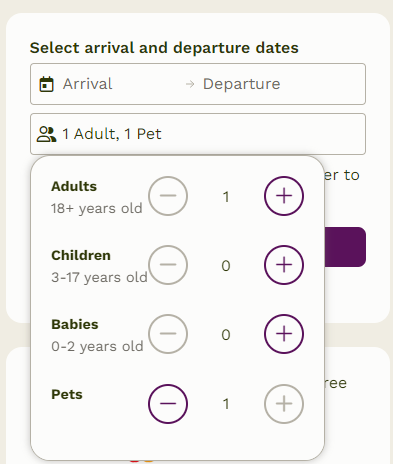Click the guests people icon
Image resolution: width=393 pixels, height=464 pixels.
tap(46, 134)
